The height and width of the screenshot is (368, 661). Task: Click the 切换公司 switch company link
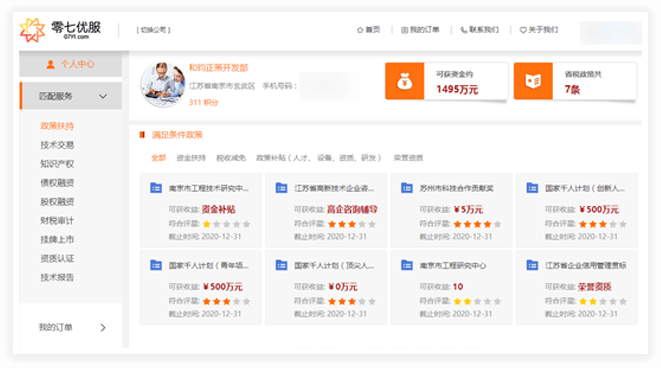pyautogui.click(x=153, y=30)
